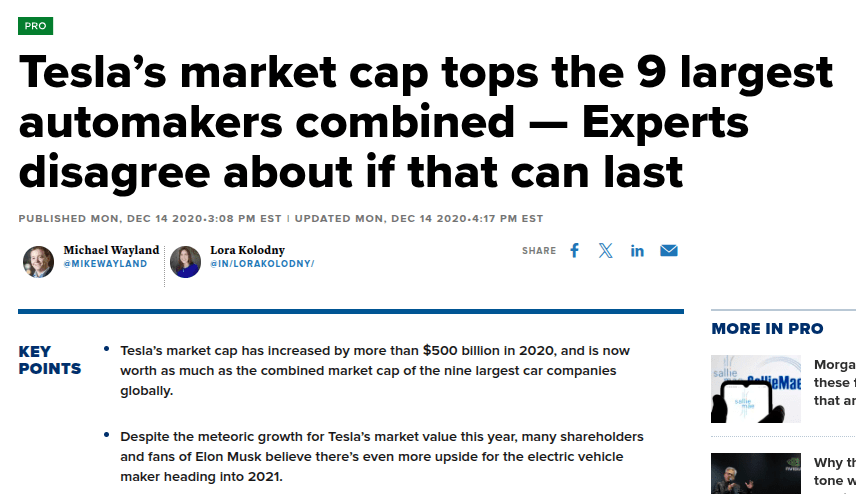This screenshot has height=494, width=856.
Task: Click Michael Wayland's profile photo
Action: 39,262
